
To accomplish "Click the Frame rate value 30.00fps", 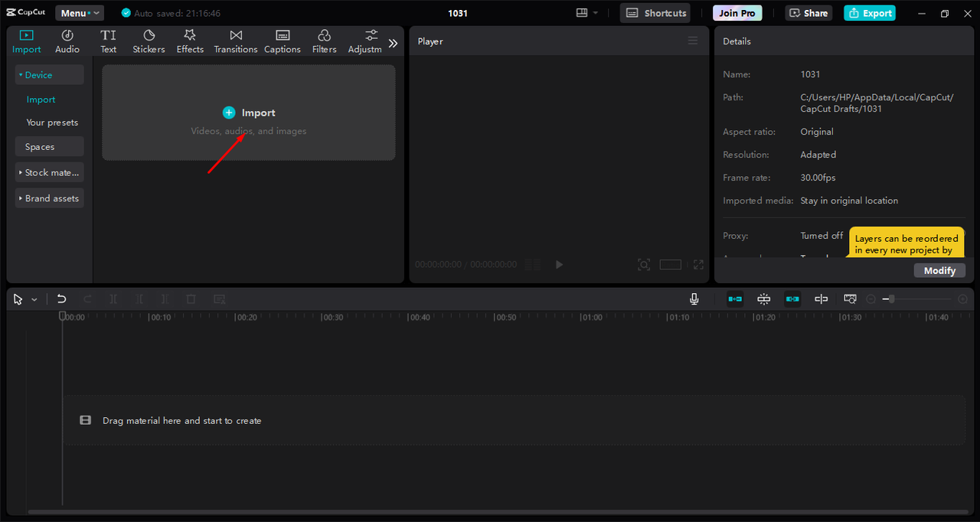I will (x=818, y=178).
